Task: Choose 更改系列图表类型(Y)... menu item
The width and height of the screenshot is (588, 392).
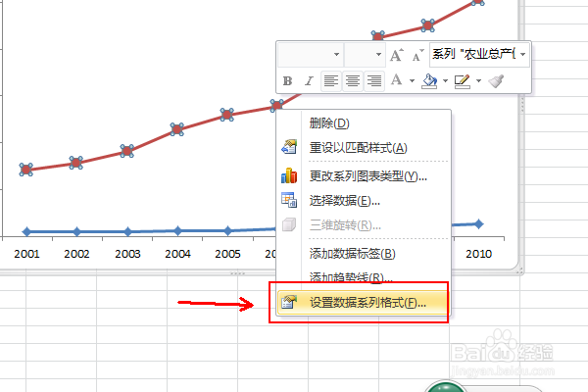Action: tap(364, 176)
